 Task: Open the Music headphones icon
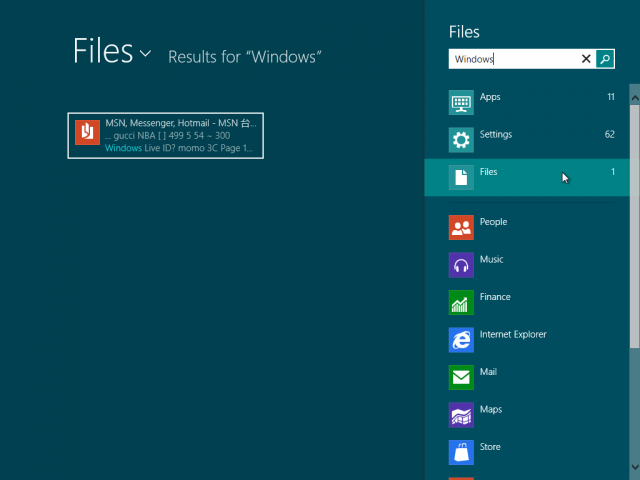461,265
